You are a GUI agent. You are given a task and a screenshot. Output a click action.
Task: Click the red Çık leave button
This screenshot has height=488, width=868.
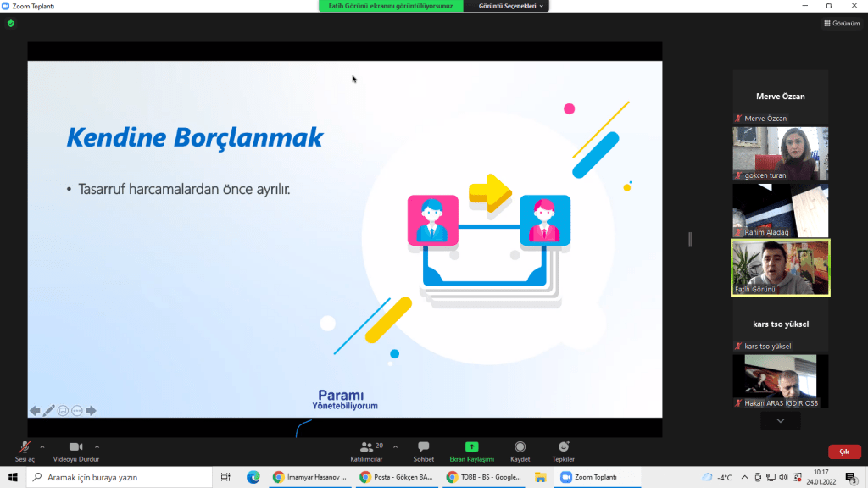843,452
